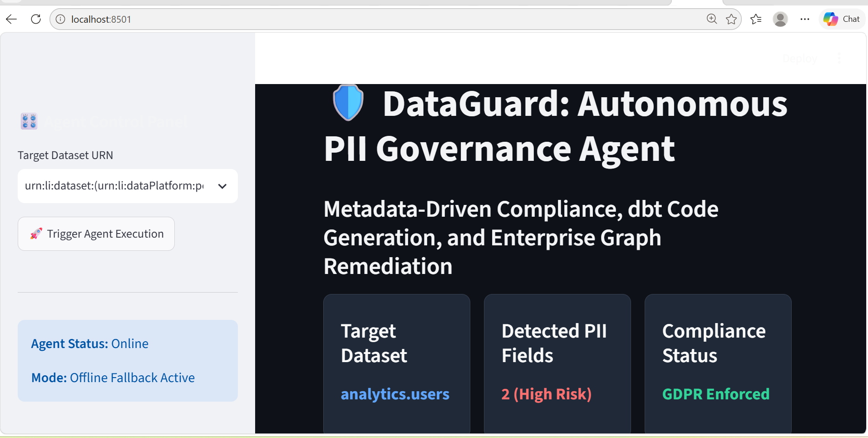The height and width of the screenshot is (438, 868).
Task: Click the localhost:8501 address bar
Action: click(381, 19)
